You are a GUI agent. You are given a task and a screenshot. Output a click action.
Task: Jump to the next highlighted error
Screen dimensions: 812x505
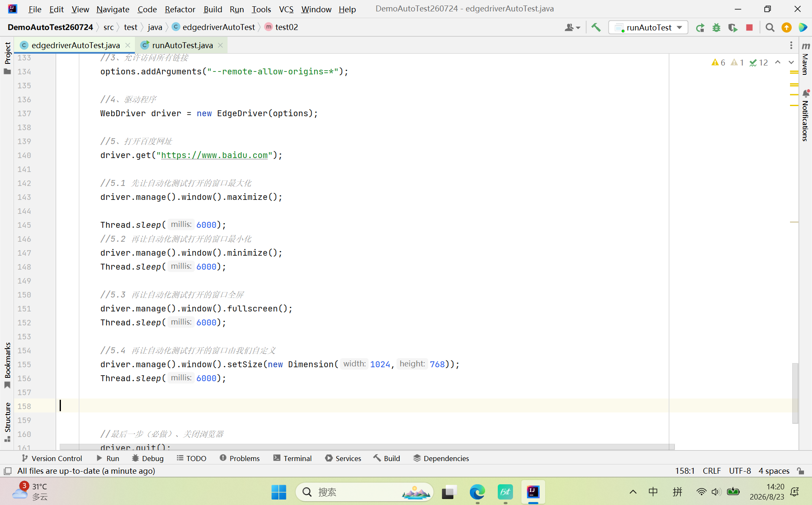[x=791, y=63]
